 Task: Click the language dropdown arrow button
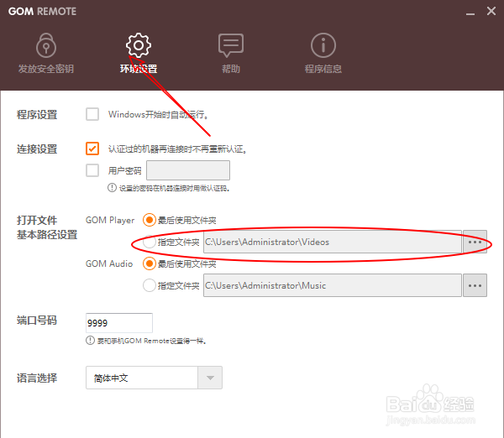[210, 378]
